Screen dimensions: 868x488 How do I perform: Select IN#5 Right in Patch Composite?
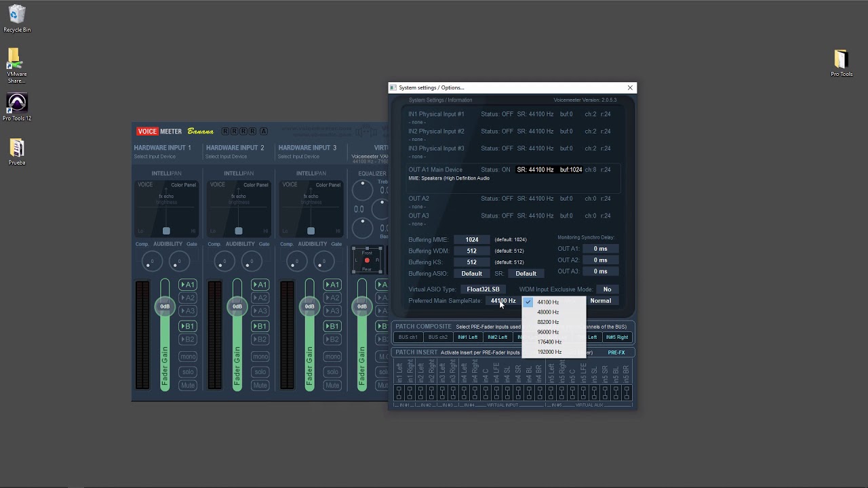pos(617,337)
